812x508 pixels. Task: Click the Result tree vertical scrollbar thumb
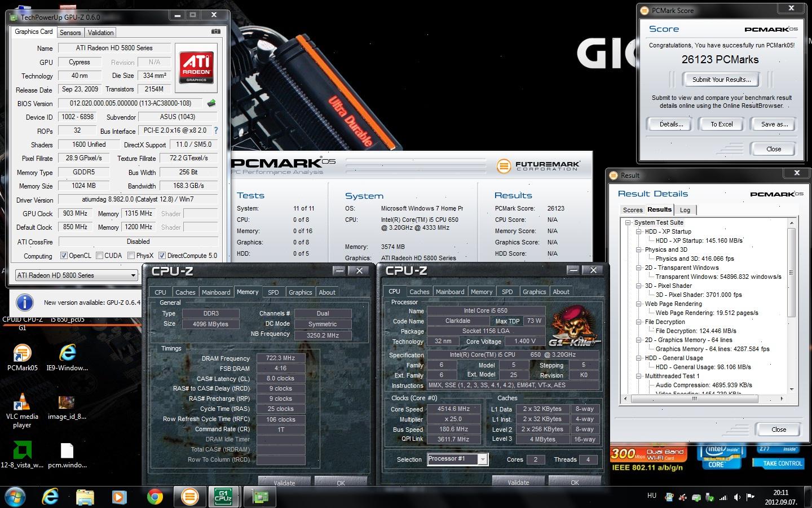[x=791, y=273]
